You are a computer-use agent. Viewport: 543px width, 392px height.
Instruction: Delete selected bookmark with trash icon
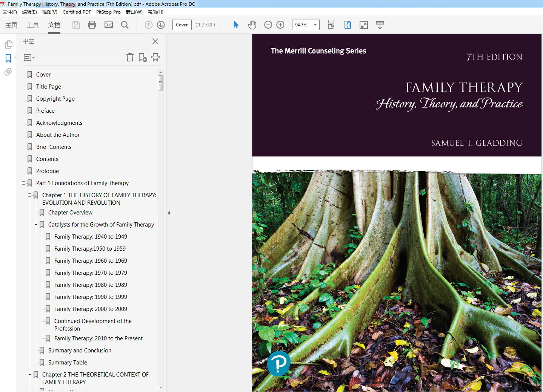pos(130,57)
